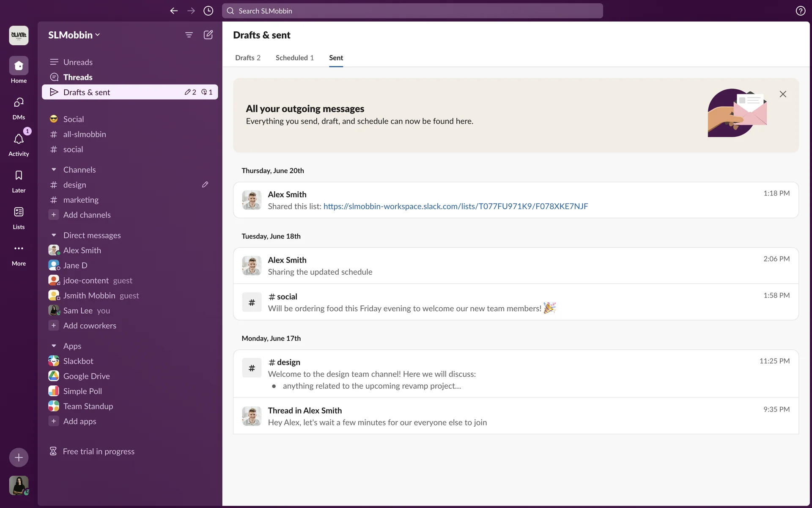Collapse the Channels section
812x508 pixels.
pos(54,170)
